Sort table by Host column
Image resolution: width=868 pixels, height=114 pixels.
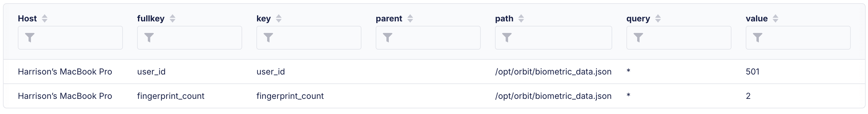coord(45,18)
